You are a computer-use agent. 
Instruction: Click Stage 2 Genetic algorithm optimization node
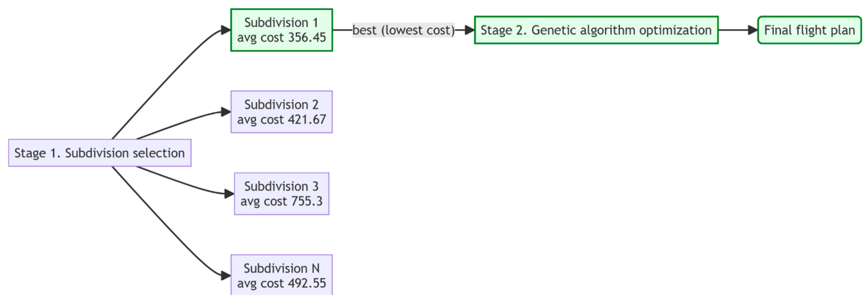(596, 30)
